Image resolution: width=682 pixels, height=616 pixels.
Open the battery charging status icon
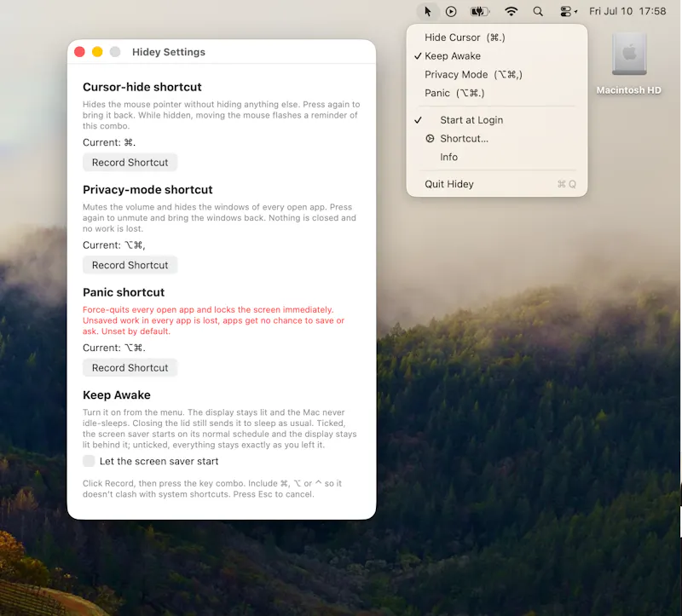(480, 11)
